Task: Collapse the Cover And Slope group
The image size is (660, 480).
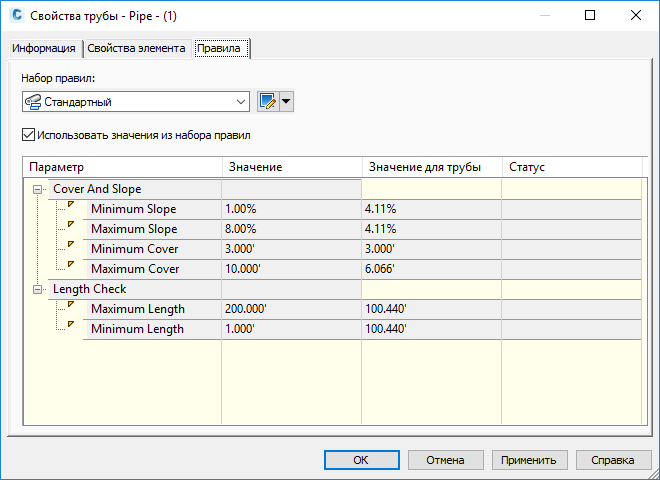Action: [x=37, y=189]
